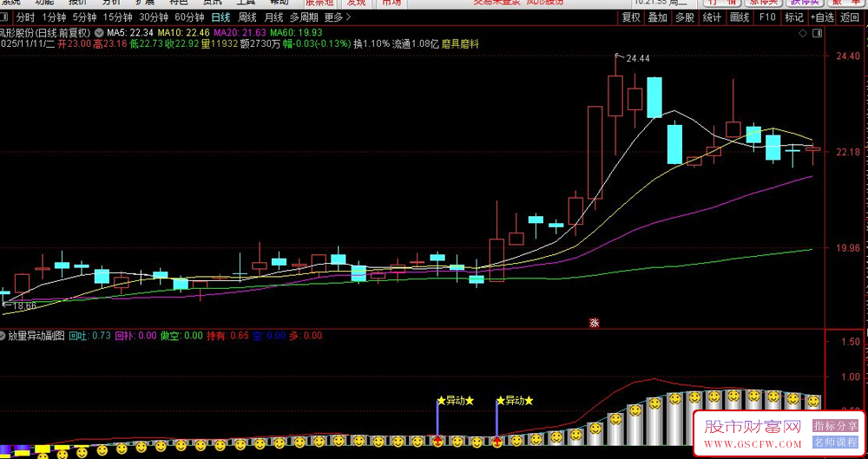Add stock with +自选 button
Image resolution: width=868 pixels, height=459 pixels.
(x=822, y=17)
